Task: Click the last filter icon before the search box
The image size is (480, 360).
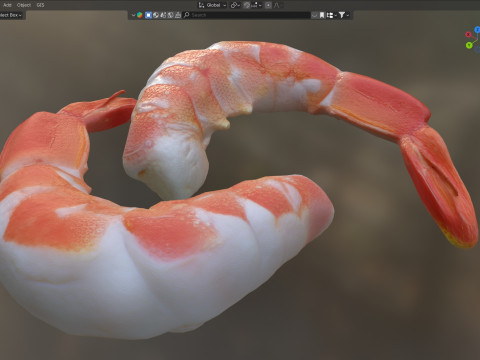Action: (178, 15)
